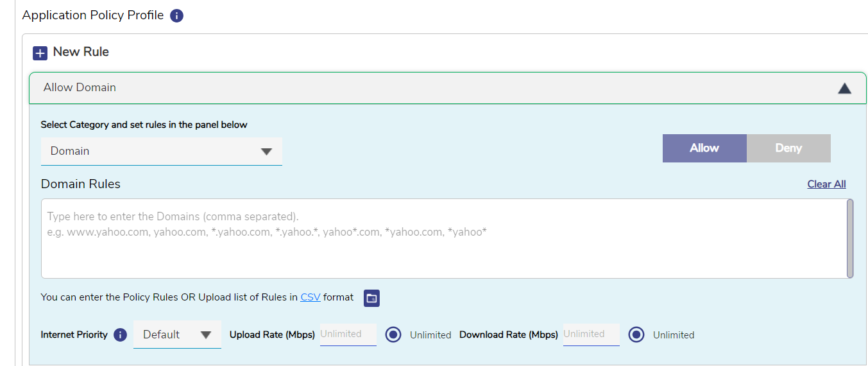The height and width of the screenshot is (366, 868).
Task: Click the Download Rate (Mbps) input field
Action: (591, 335)
